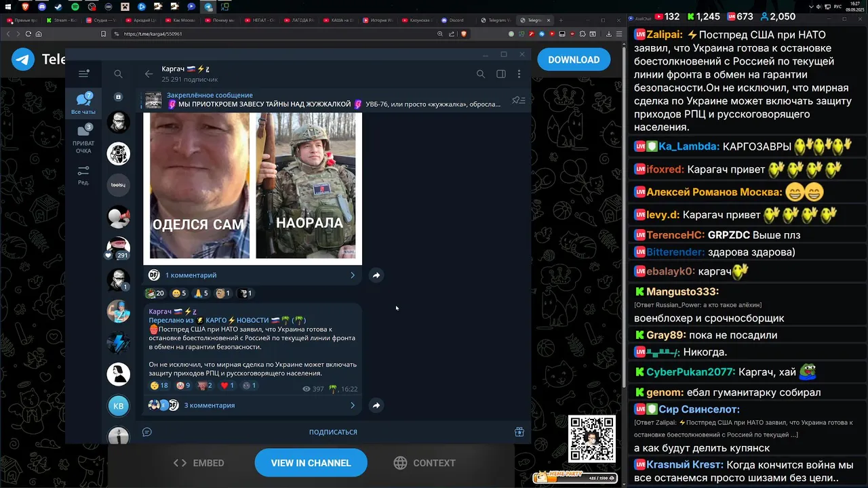The height and width of the screenshot is (488, 868).
Task: Select the Все чаты folder
Action: point(83,104)
